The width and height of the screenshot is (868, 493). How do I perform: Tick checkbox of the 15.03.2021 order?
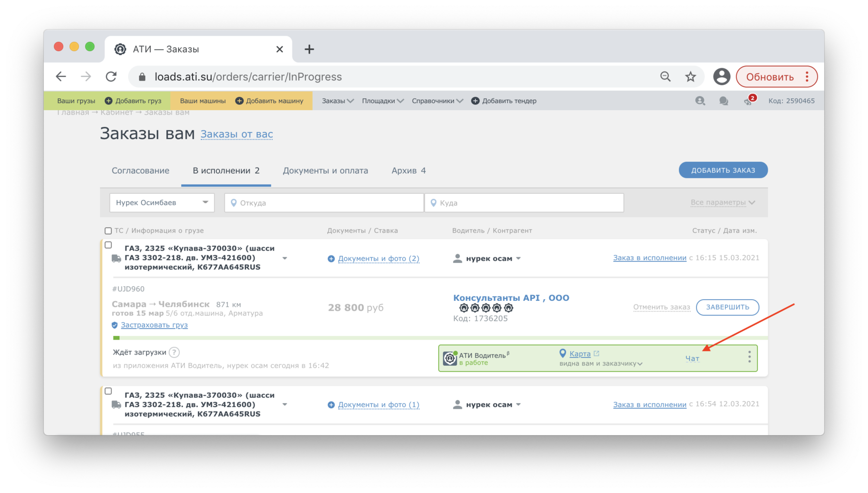click(x=108, y=245)
